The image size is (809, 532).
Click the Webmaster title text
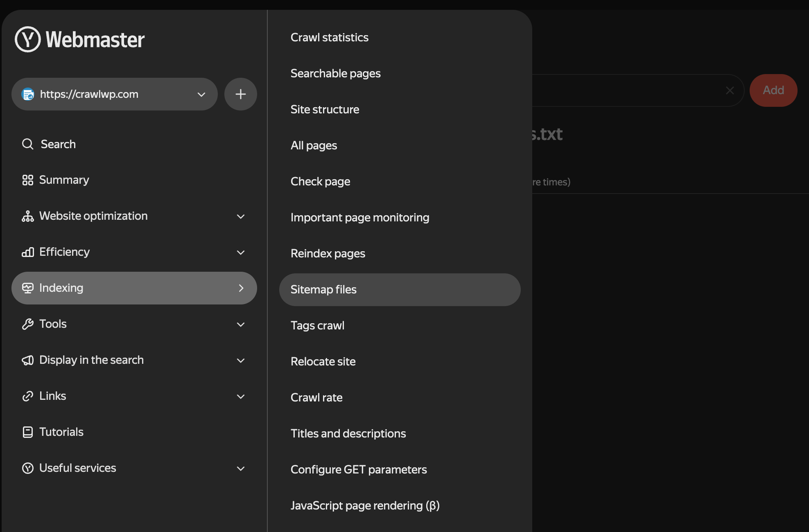coord(95,40)
